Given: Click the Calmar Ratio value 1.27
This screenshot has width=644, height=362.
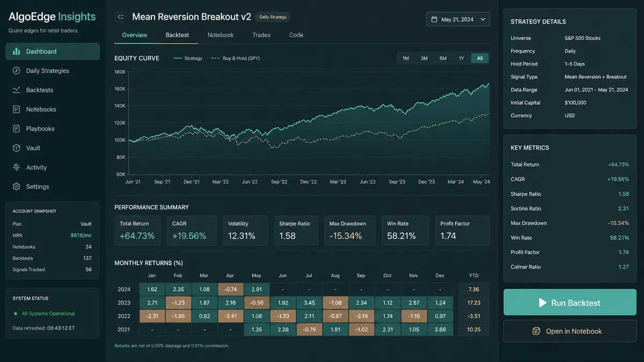Looking at the screenshot, I should click(623, 267).
